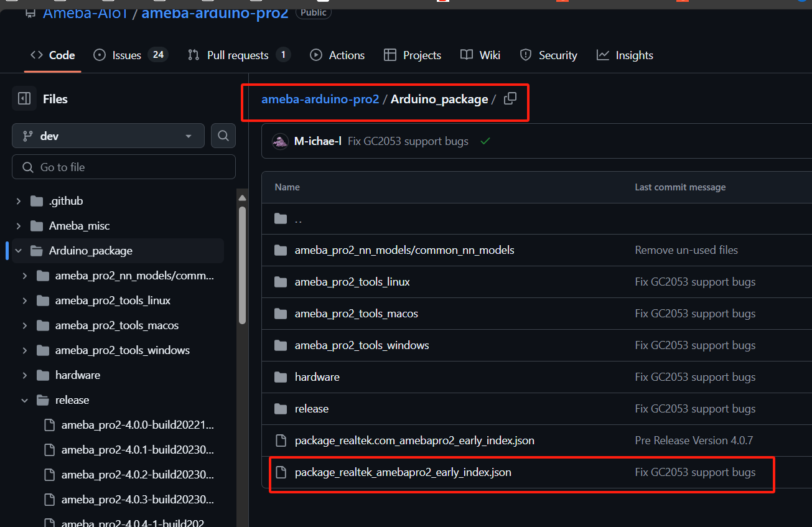Expand ameba_pro2_tools_windows tree chevron
The height and width of the screenshot is (527, 812).
pyautogui.click(x=25, y=350)
